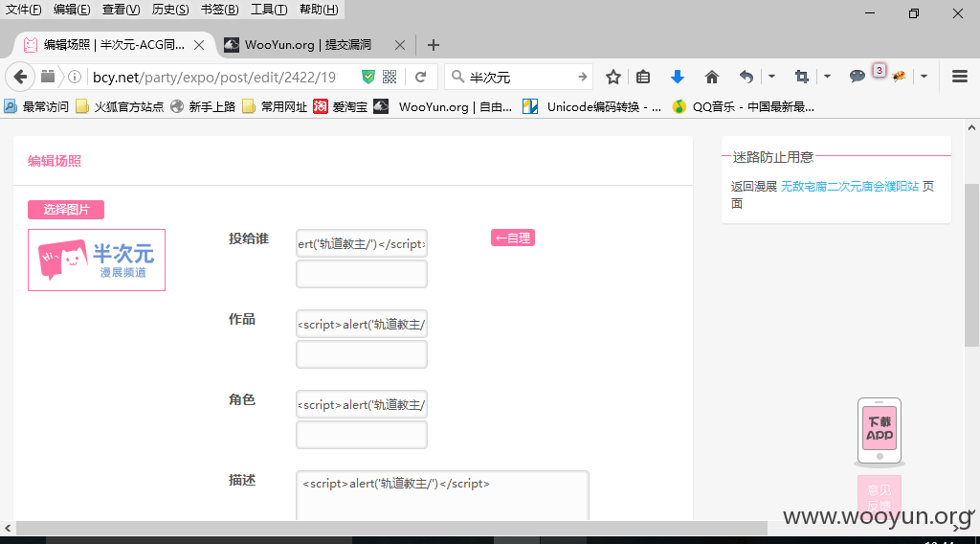This screenshot has height=544, width=980.
Task: Select the 编辑场照 半次元 tab
Action: pyautogui.click(x=113, y=45)
